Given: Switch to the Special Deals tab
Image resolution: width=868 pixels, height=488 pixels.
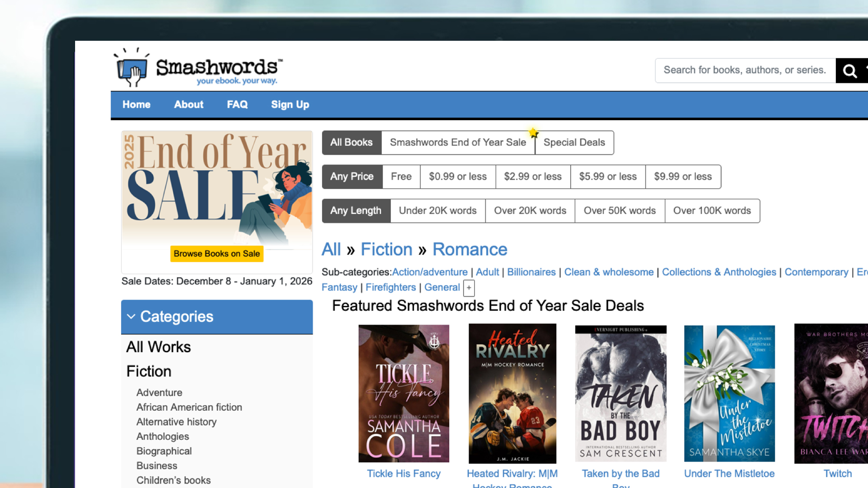Looking at the screenshot, I should [575, 142].
